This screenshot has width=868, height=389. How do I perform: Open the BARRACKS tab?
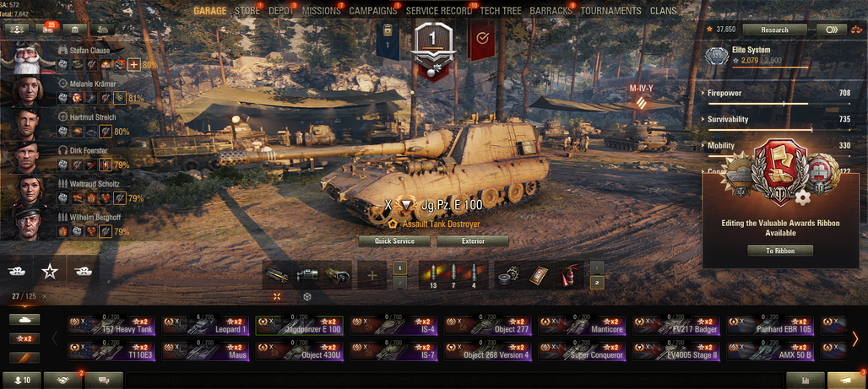[551, 11]
